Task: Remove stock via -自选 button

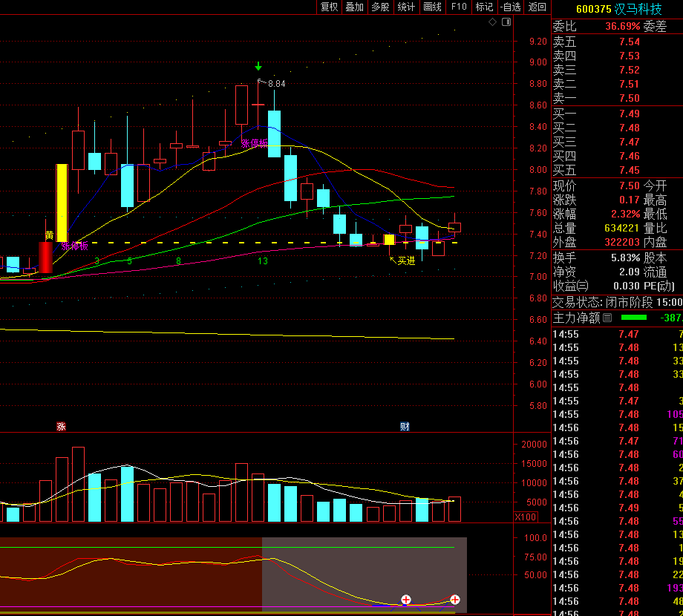Action: coord(511,7)
